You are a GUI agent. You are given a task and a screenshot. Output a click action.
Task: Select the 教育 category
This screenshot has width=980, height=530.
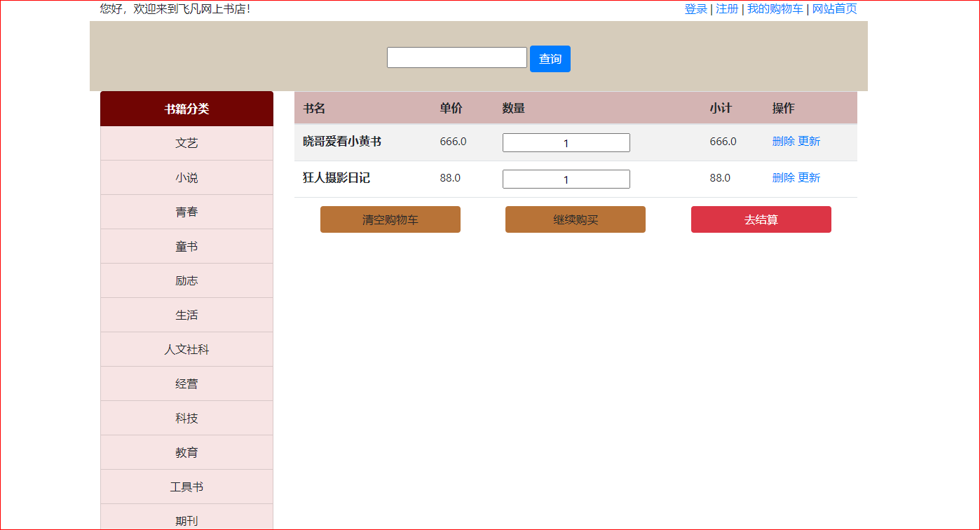coord(186,452)
